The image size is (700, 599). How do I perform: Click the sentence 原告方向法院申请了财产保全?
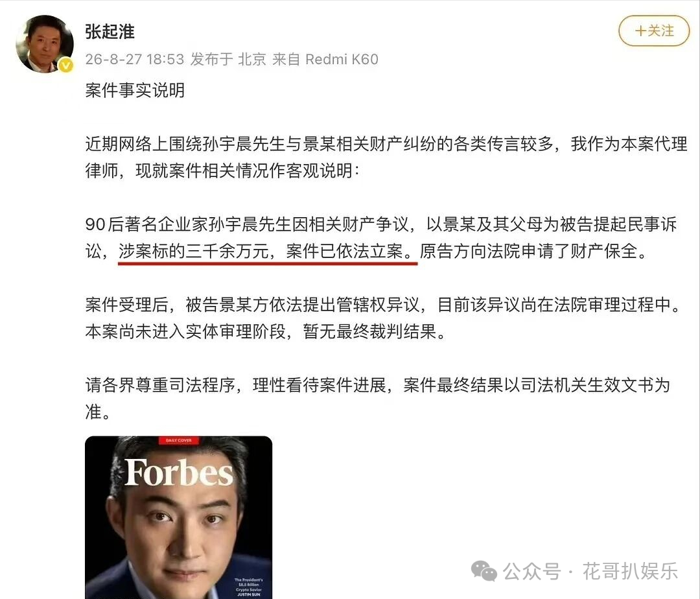(533, 252)
